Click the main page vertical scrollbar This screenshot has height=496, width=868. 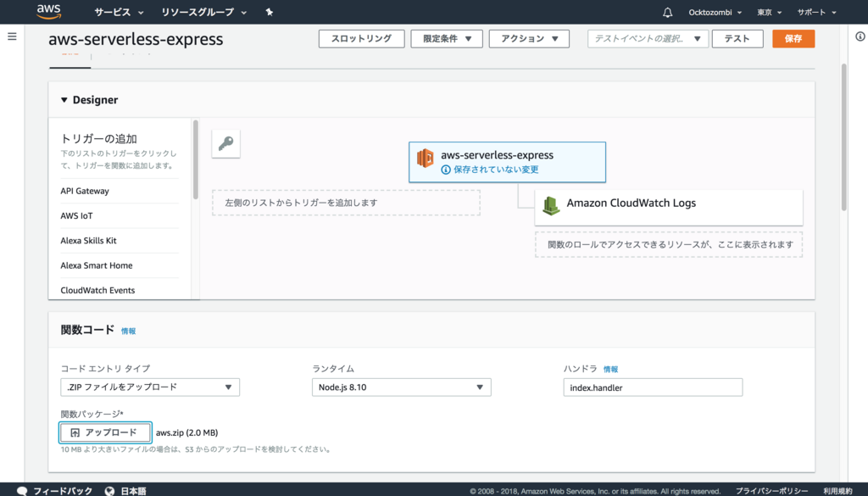[x=843, y=137]
